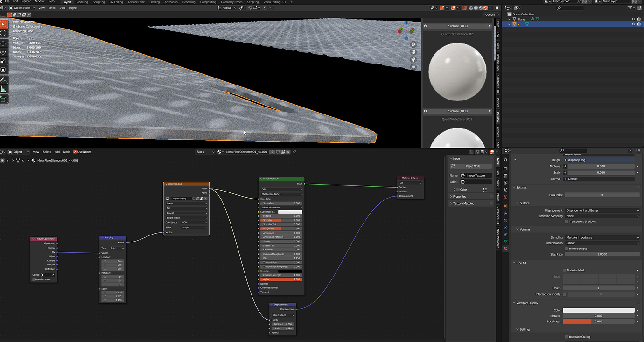Open the Substance 3D tab in viewport sidebar
The height and width of the screenshot is (342, 644).
pyautogui.click(x=498, y=84)
